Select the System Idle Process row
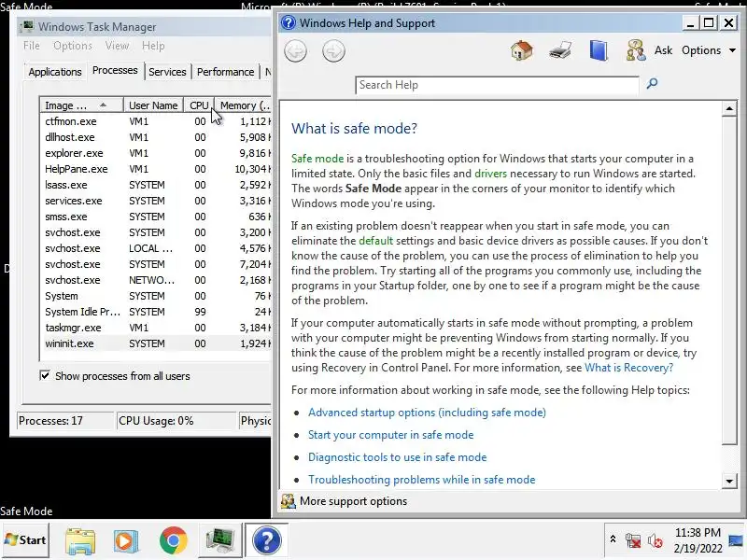The height and width of the screenshot is (560, 747). coord(157,312)
